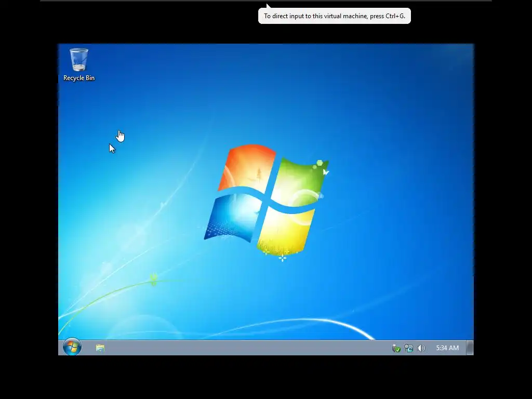Launch Windows Explorer from the taskbar

[100, 348]
